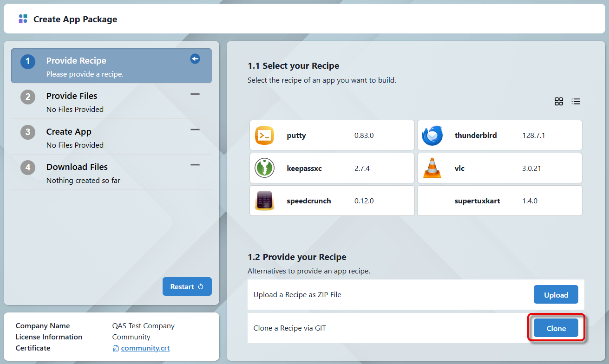Click the vlc traffic cone icon
This screenshot has width=609, height=364.
pyautogui.click(x=432, y=168)
